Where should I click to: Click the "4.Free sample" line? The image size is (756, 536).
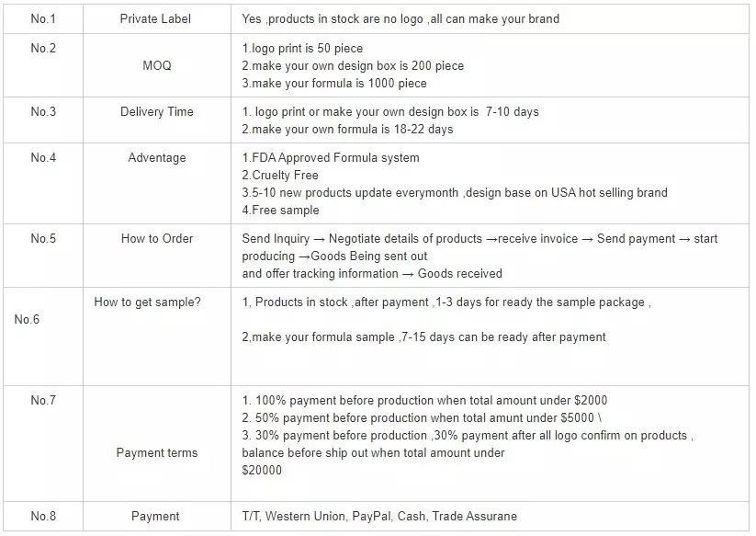point(282,211)
